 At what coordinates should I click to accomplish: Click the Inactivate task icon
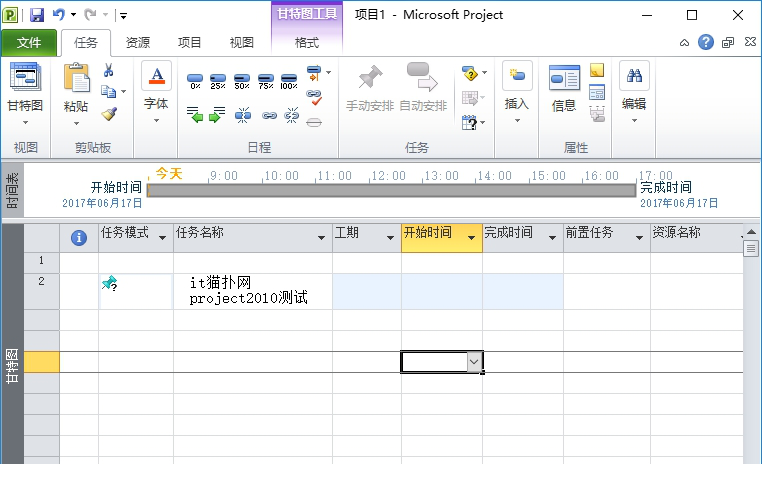tap(314, 122)
